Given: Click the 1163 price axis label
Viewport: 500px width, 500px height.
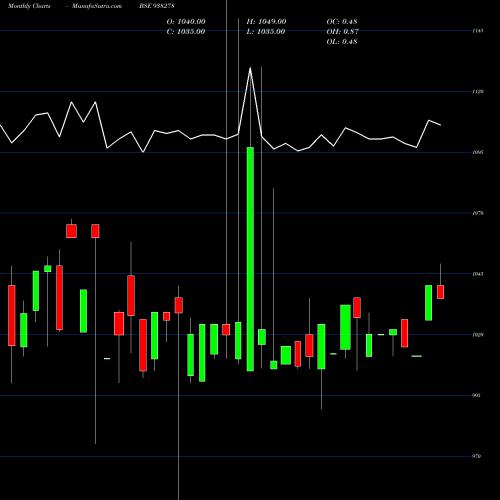Looking at the screenshot, I should point(478,31).
